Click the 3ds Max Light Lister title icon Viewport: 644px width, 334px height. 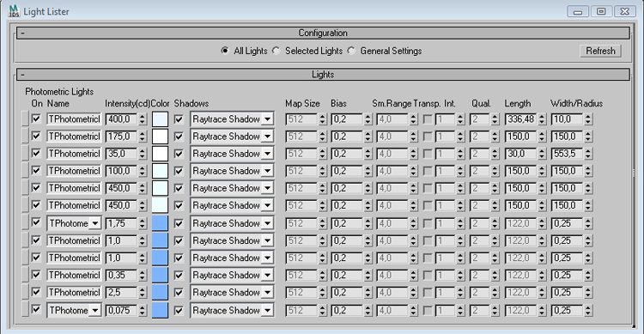click(x=15, y=11)
